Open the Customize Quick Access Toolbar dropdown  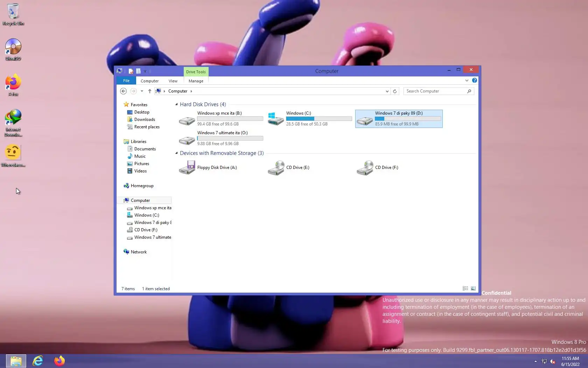145,71
